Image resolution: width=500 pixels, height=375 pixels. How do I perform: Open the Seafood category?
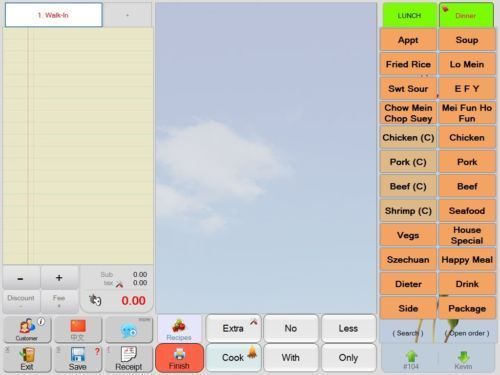[x=467, y=211]
